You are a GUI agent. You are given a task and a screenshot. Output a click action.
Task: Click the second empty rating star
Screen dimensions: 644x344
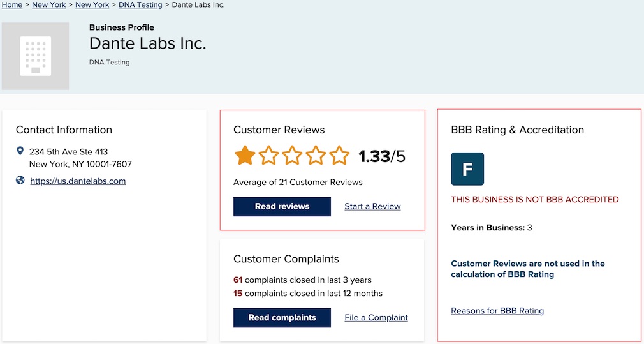(268, 155)
